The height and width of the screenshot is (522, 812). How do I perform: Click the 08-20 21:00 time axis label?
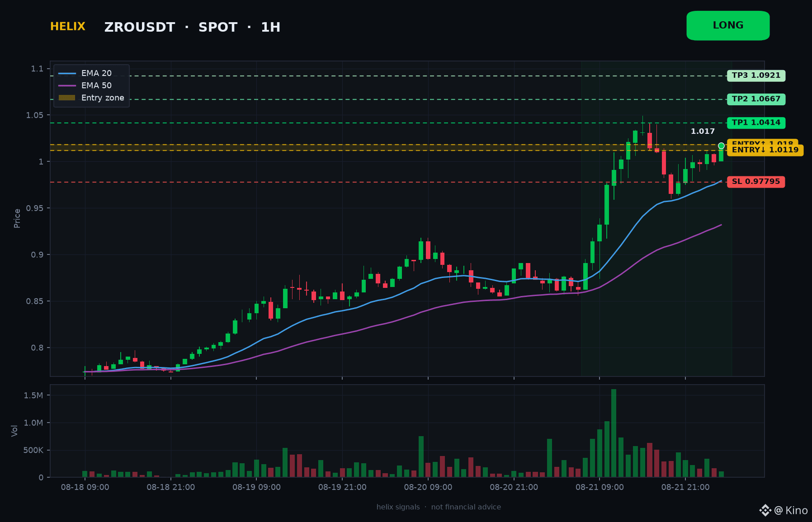point(514,487)
